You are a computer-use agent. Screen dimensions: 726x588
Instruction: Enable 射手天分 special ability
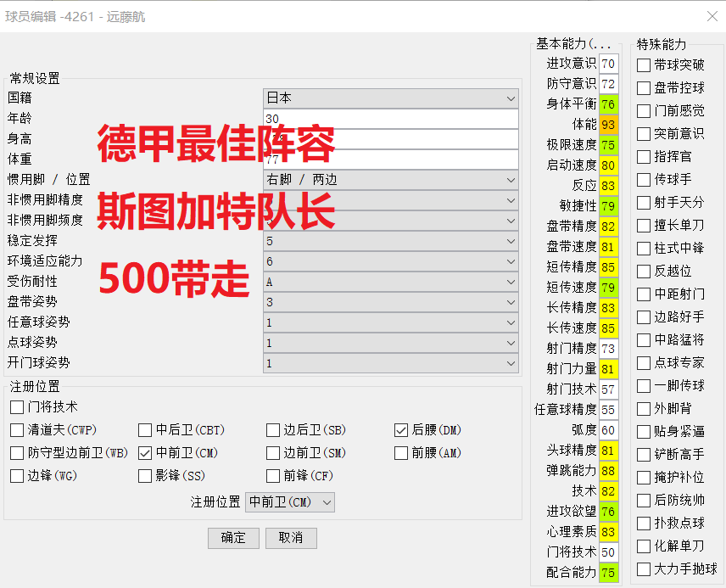pyautogui.click(x=644, y=203)
